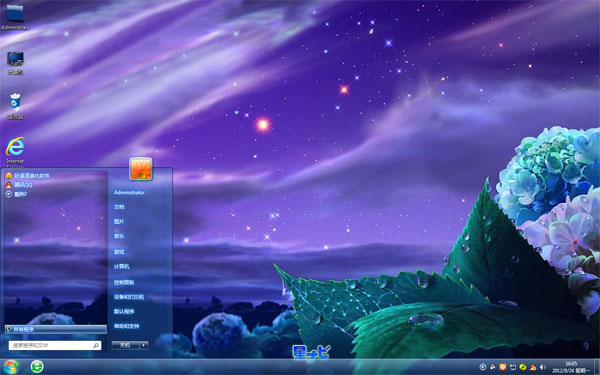The height and width of the screenshot is (375, 600).
Task: Click the orange square tray icon
Action: click(503, 367)
